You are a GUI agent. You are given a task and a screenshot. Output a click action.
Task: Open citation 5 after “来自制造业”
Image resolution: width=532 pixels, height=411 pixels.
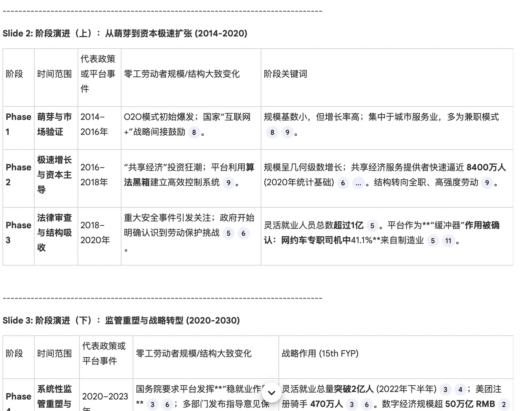point(433,241)
